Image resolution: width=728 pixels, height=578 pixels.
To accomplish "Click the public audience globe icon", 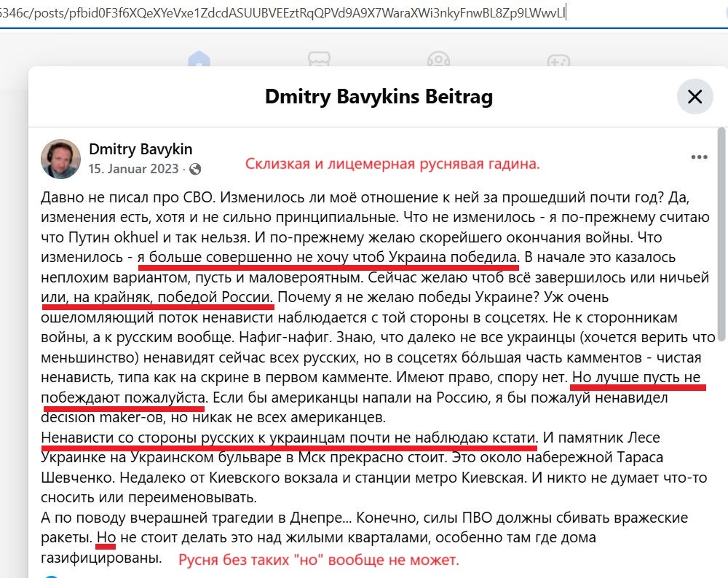I will pyautogui.click(x=195, y=169).
